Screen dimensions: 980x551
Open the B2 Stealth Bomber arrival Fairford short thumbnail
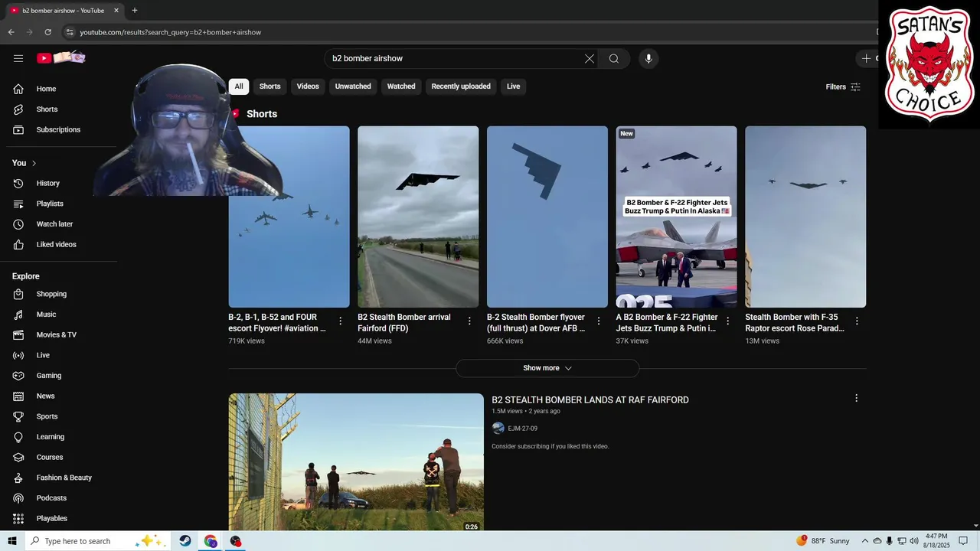[418, 217]
